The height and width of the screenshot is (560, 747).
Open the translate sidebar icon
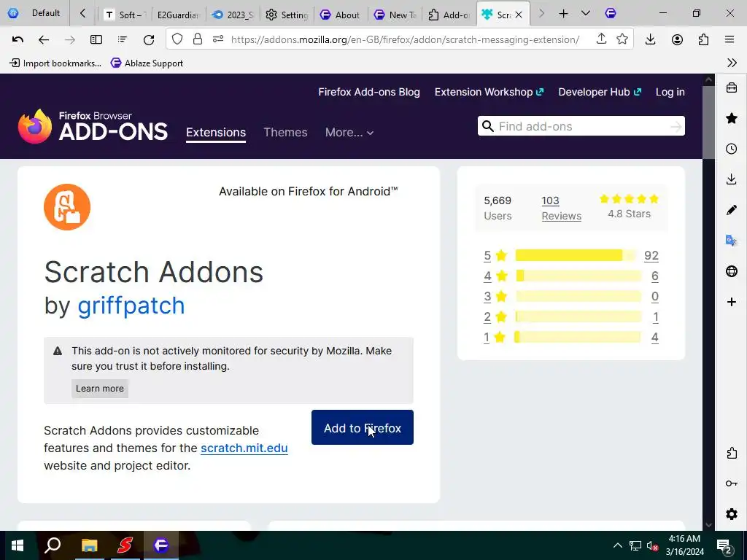(732, 241)
